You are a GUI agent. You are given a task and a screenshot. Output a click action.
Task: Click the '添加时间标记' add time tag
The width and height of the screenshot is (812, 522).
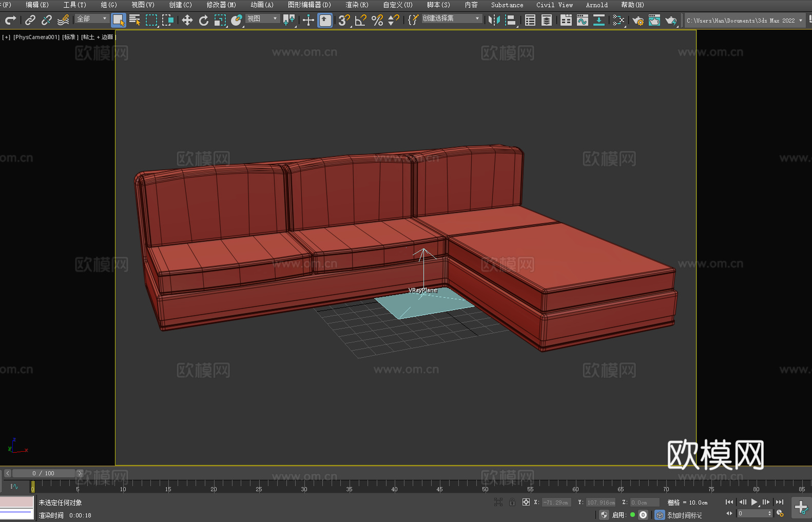click(685, 515)
